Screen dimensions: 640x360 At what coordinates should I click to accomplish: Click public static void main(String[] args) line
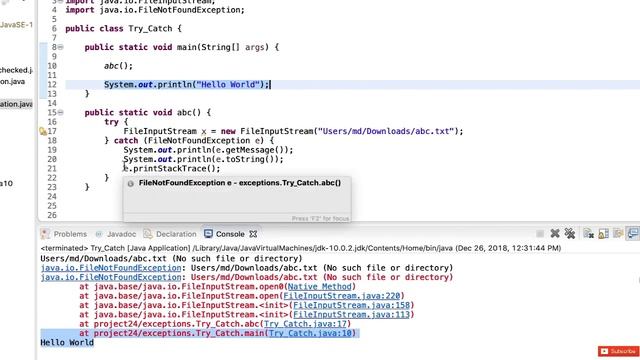click(182, 47)
